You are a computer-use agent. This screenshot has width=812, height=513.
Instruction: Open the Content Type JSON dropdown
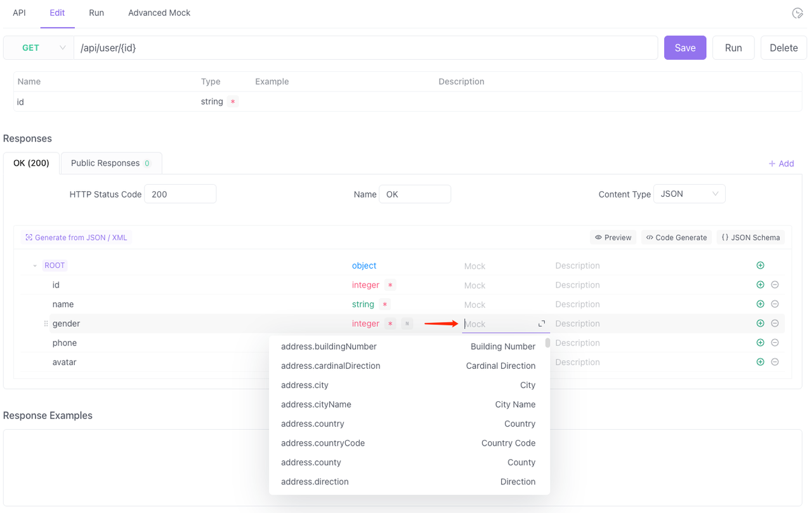689,194
